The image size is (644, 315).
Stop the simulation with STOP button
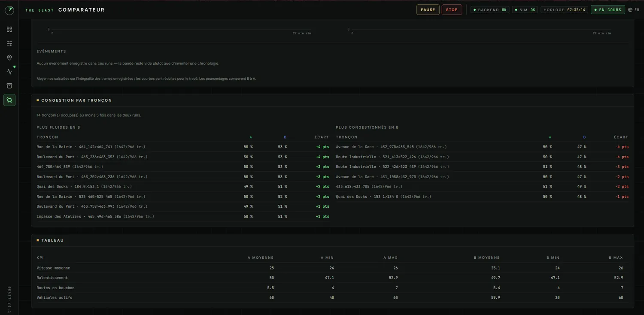452,10
